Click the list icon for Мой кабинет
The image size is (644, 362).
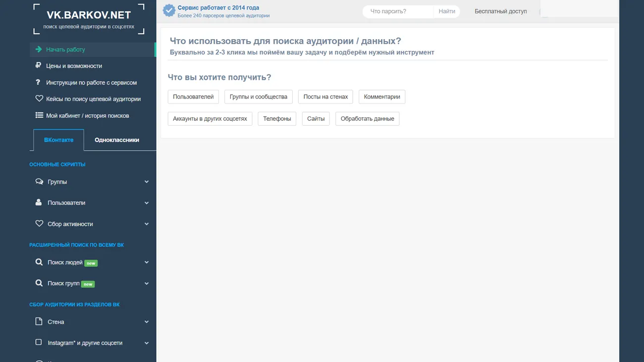39,115
